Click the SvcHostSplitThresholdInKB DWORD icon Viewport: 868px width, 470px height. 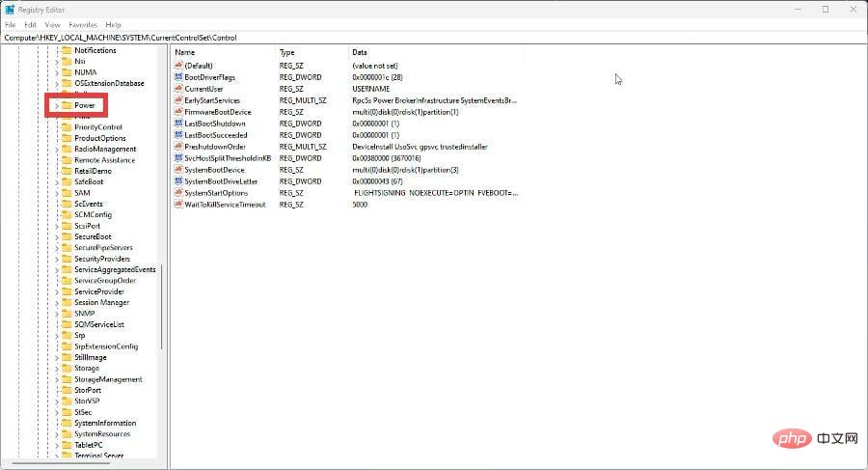178,158
